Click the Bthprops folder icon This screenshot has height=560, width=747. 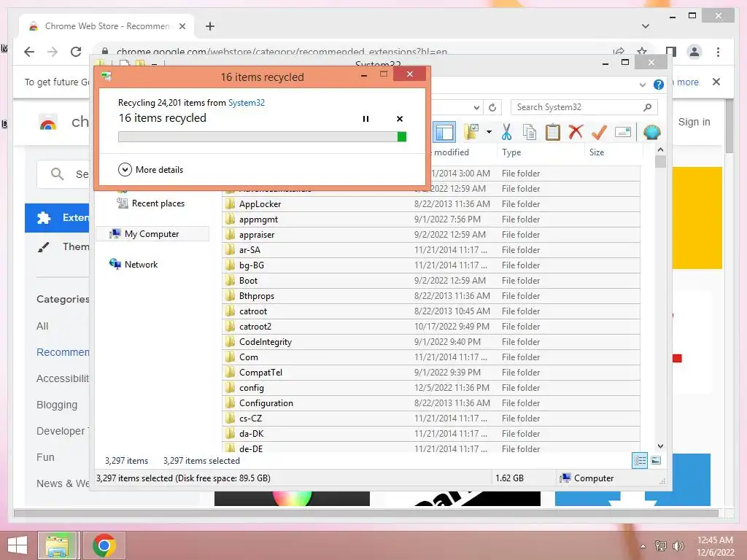(230, 296)
